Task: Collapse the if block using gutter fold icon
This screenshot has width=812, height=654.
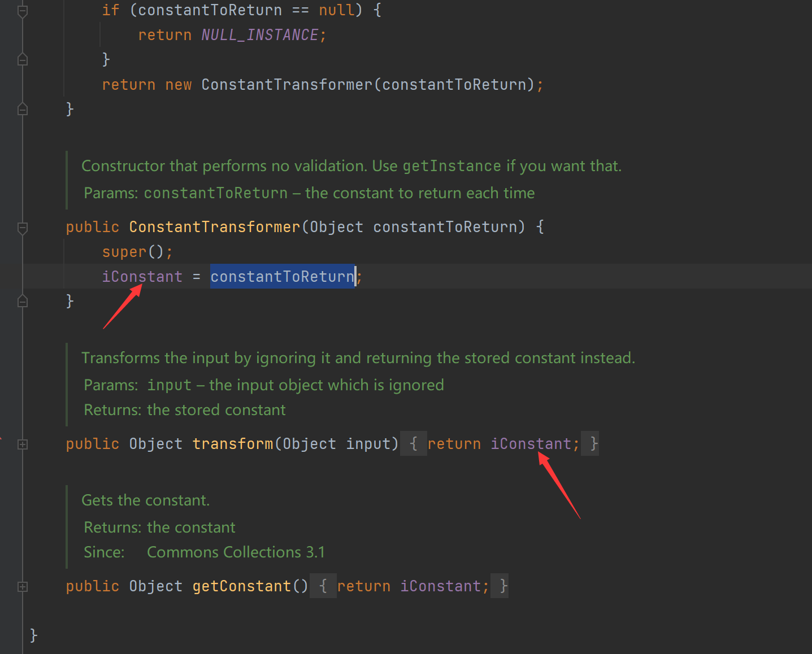Action: point(23,11)
